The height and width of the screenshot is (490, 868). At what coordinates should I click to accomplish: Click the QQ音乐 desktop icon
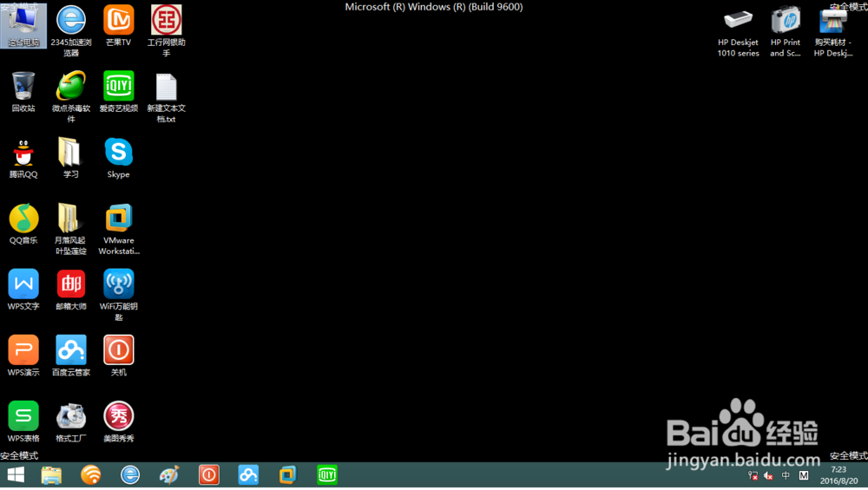(23, 224)
